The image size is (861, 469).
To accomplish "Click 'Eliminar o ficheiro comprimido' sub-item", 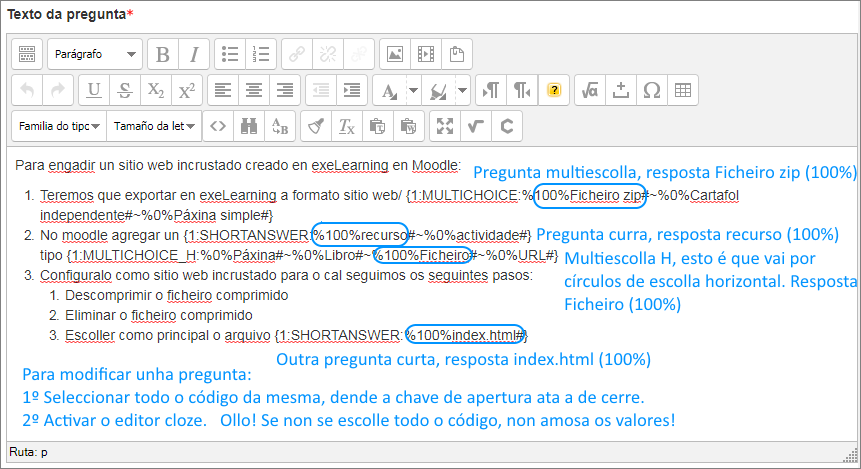I will point(159,315).
